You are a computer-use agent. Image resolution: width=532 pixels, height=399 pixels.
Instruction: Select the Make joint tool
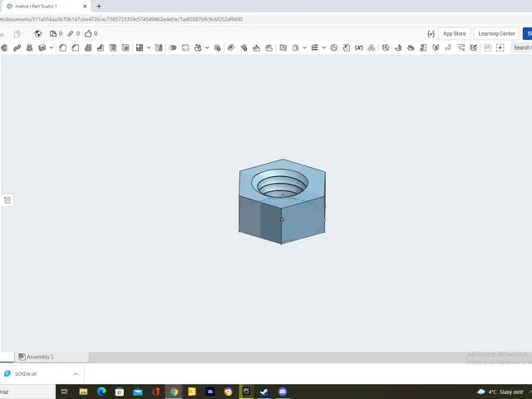click(448, 48)
